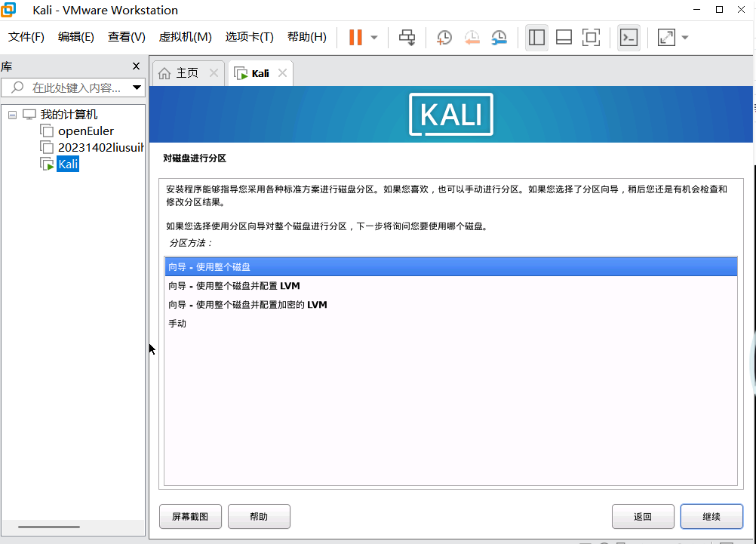Select 手动 partitioning method
The width and height of the screenshot is (756, 544).
[x=450, y=323]
